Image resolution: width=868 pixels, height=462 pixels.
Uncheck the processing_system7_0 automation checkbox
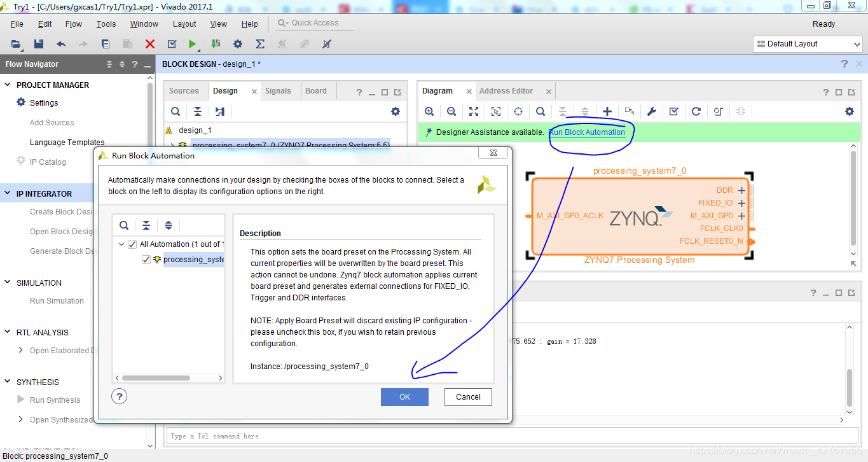point(146,259)
